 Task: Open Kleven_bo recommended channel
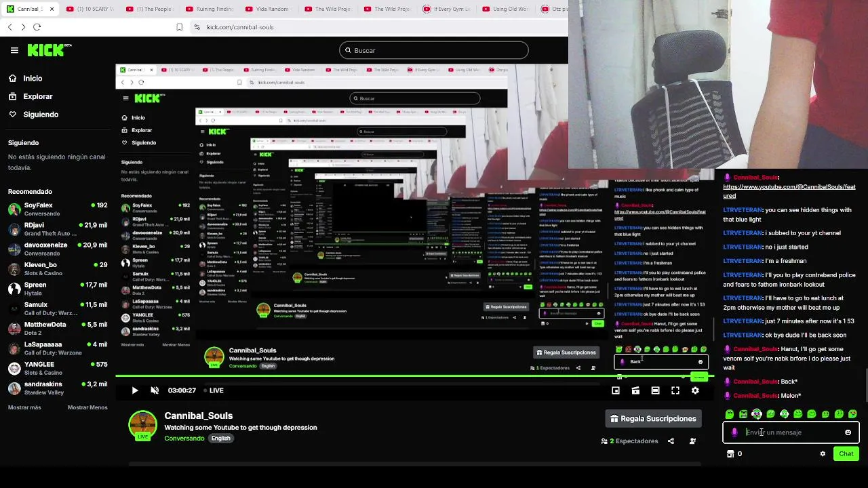tap(58, 268)
